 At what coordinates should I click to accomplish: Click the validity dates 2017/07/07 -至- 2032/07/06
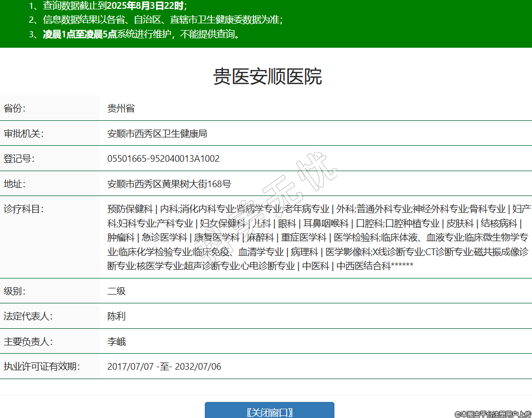pyautogui.click(x=164, y=367)
